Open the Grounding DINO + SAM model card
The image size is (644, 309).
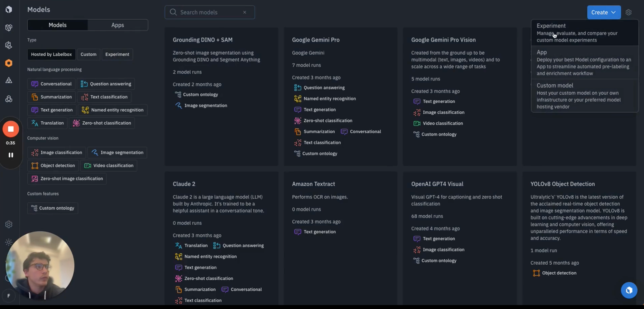(222, 97)
